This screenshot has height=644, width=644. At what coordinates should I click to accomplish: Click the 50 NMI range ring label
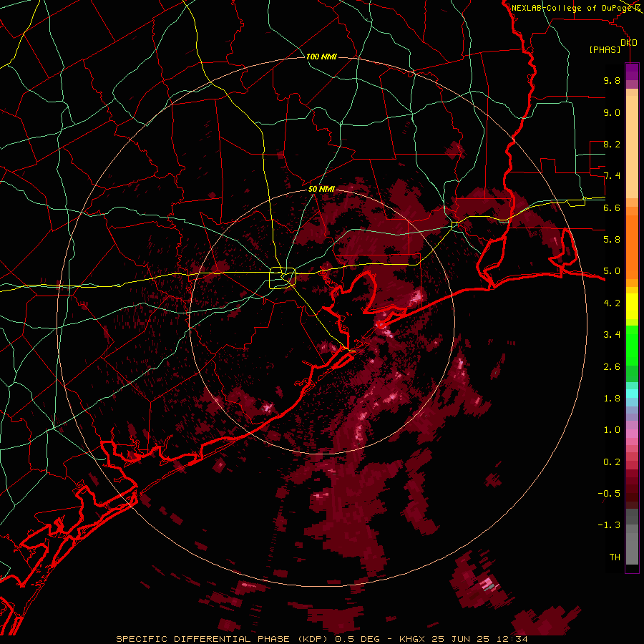click(x=321, y=190)
